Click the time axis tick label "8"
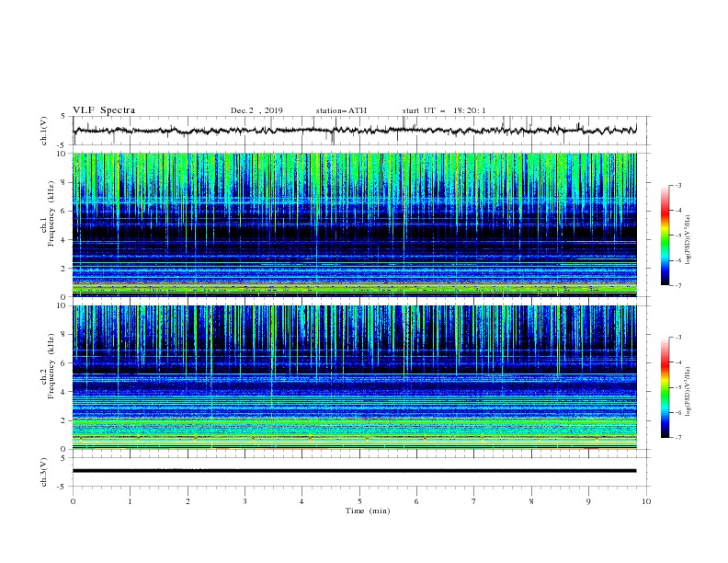This screenshot has height=563, width=728. pos(531,501)
